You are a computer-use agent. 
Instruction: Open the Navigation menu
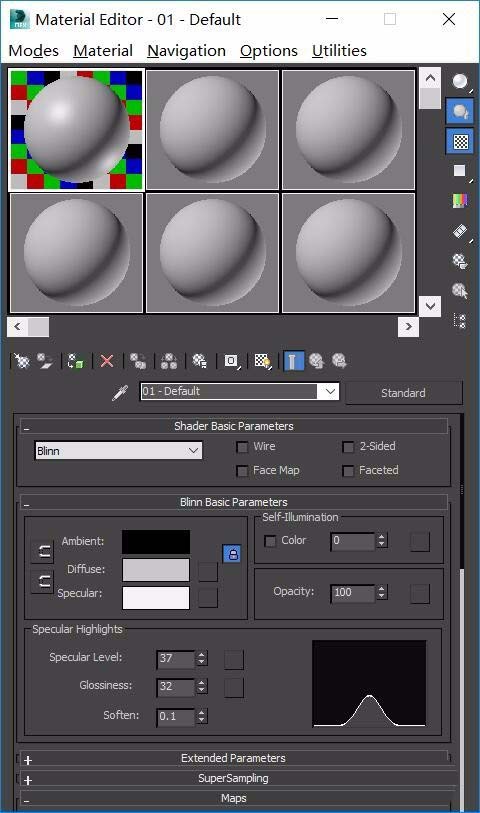tap(186, 51)
